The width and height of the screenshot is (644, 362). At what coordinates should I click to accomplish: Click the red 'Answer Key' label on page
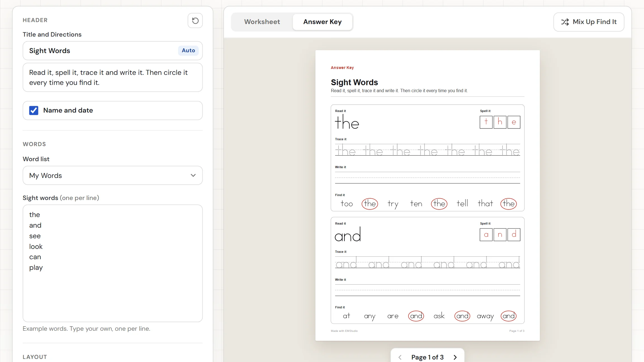point(342,68)
